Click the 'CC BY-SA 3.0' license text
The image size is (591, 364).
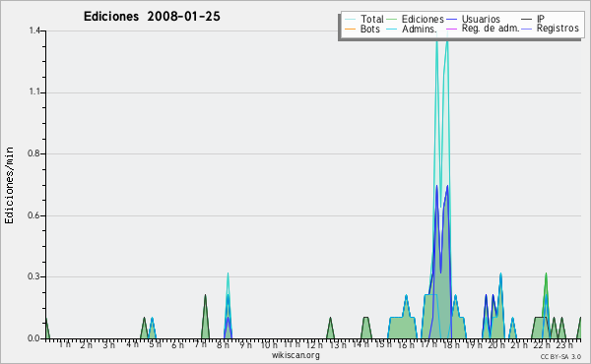coord(560,356)
